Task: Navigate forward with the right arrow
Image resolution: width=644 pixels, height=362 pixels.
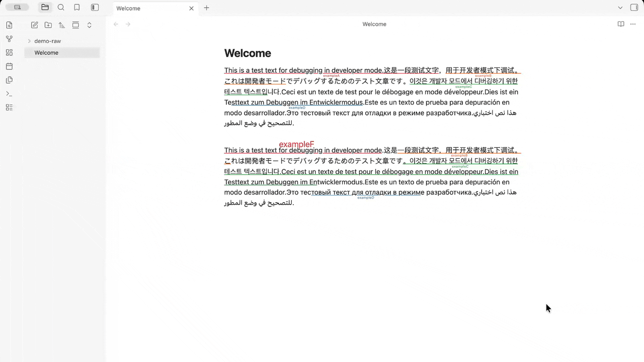Action: 128,24
